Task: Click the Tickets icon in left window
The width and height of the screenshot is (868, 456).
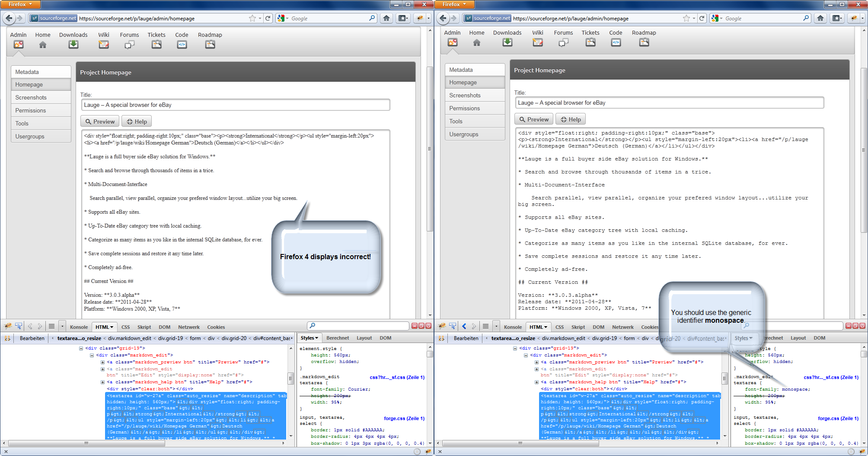Action: tap(156, 45)
